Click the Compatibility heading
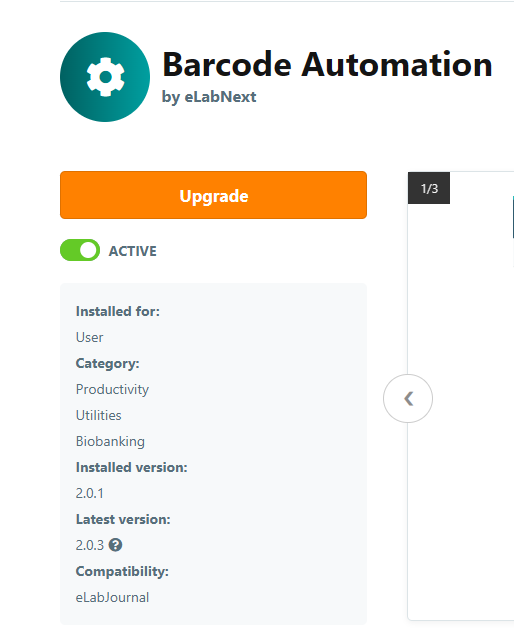Viewport: 514px width, 634px height. click(122, 571)
